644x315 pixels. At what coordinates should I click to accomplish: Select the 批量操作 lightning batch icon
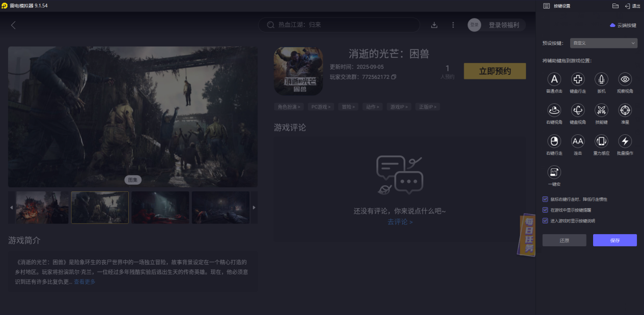(x=625, y=141)
